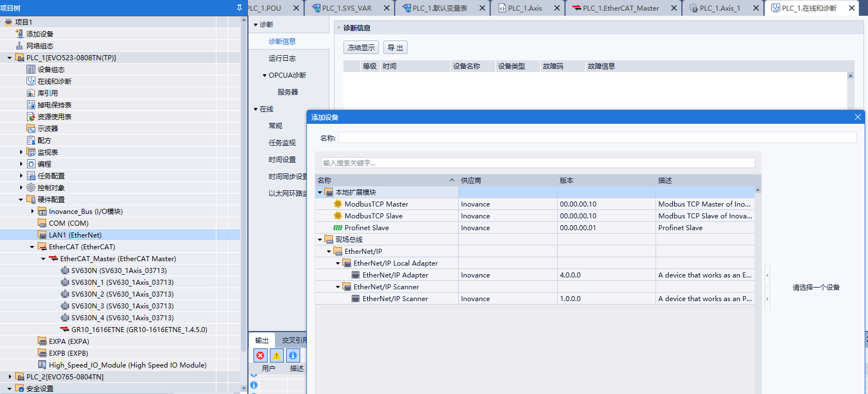Screen dimensions: 868x394
Task: Click the 示波器 oscilloscope icon
Action: coord(31,128)
